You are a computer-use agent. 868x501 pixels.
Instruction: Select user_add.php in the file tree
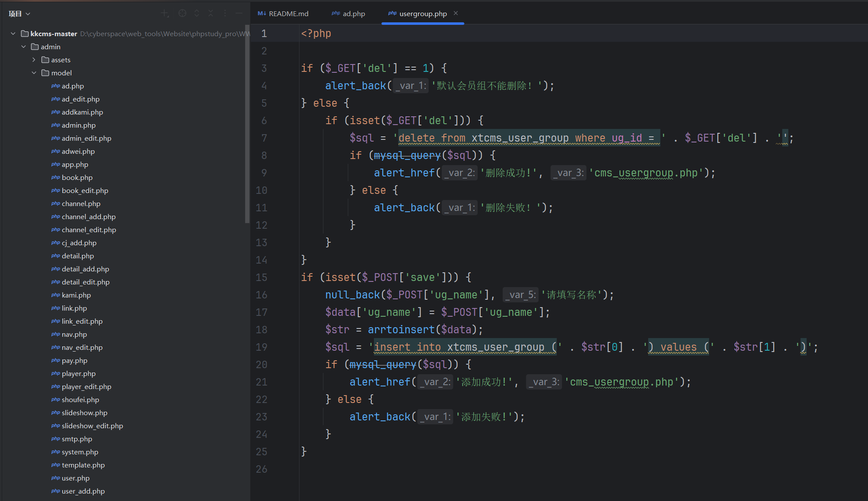point(83,491)
